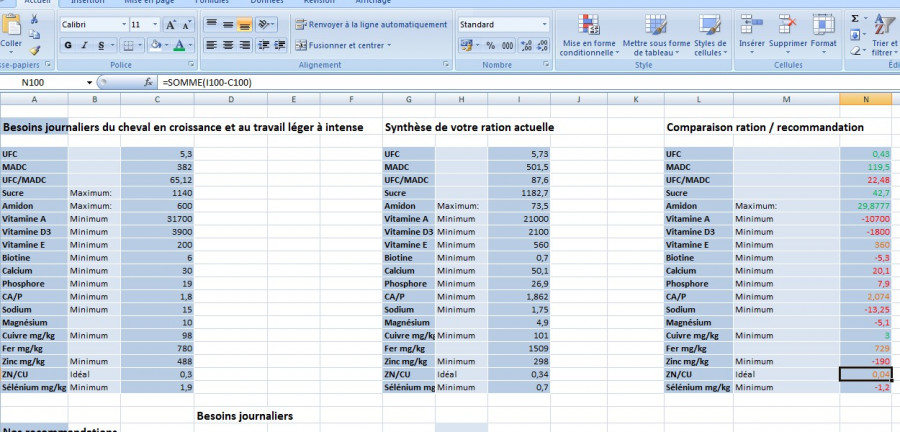Select column C header

point(157,99)
